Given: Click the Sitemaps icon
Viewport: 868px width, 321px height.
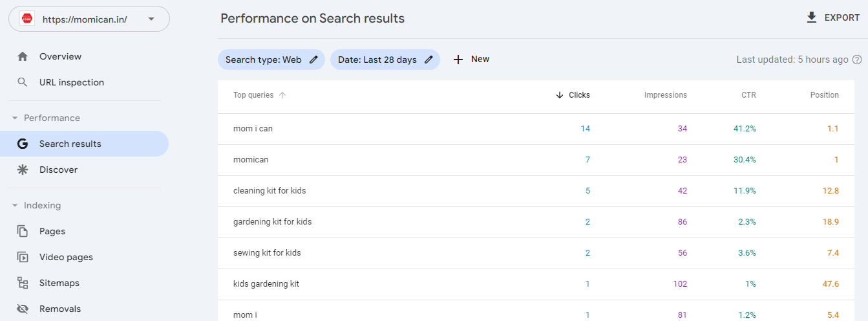Looking at the screenshot, I should click(x=23, y=283).
